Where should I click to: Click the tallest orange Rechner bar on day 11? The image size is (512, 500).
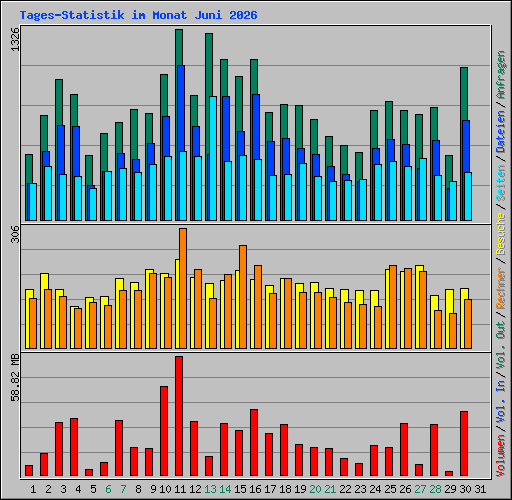tap(183, 289)
